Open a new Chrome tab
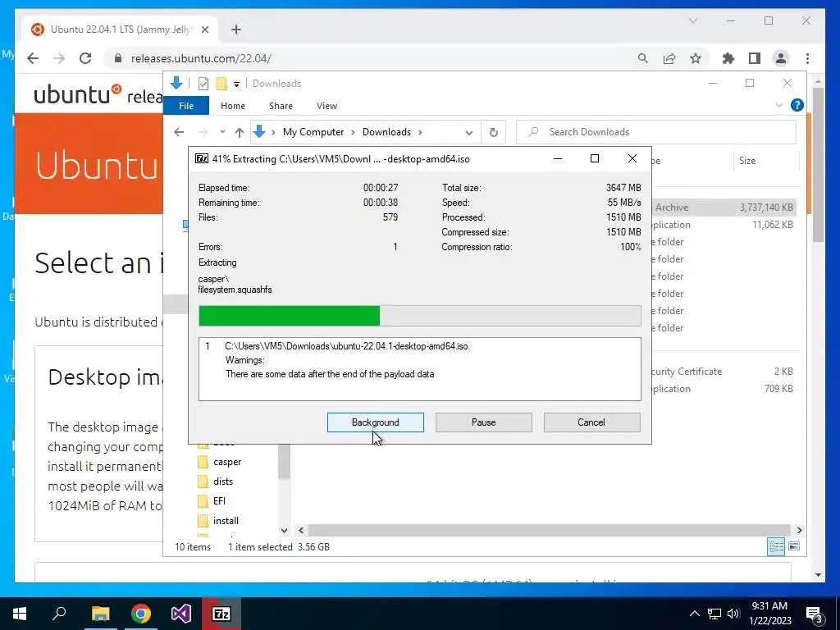Viewport: 840px width, 630px height. [236, 30]
